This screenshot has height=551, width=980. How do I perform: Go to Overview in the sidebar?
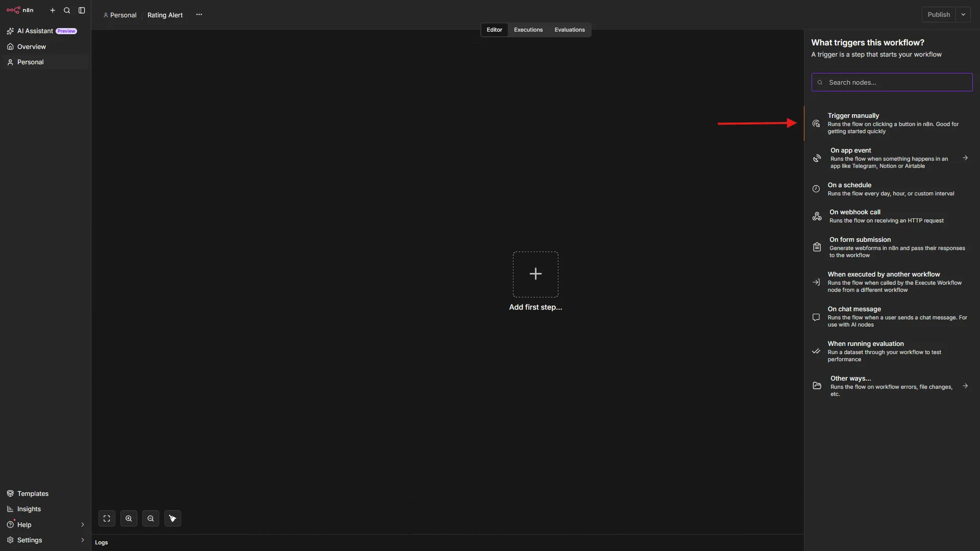(x=45, y=46)
